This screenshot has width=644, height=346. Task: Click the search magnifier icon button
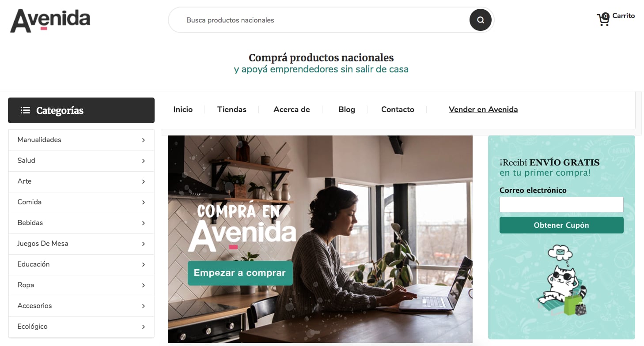(x=481, y=20)
